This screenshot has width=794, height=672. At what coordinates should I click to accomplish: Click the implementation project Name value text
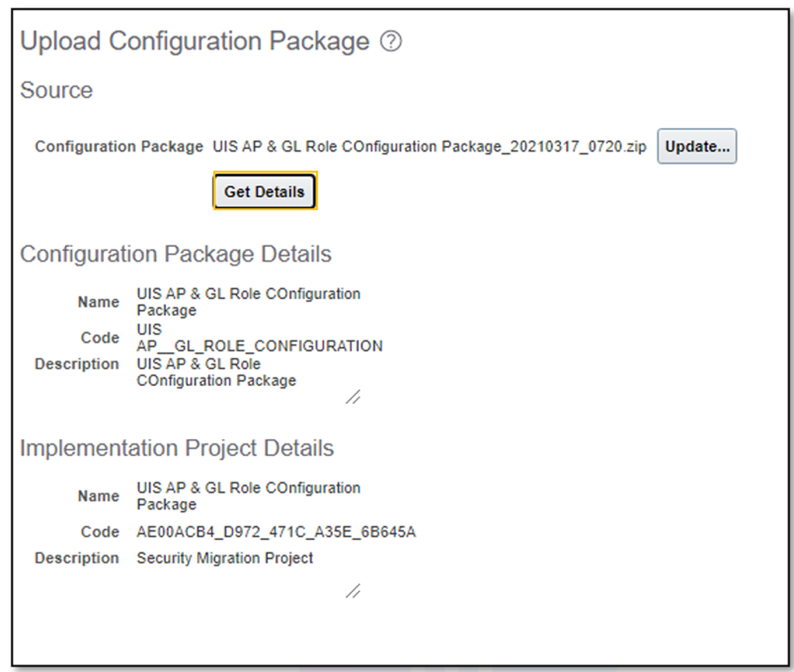(x=248, y=496)
